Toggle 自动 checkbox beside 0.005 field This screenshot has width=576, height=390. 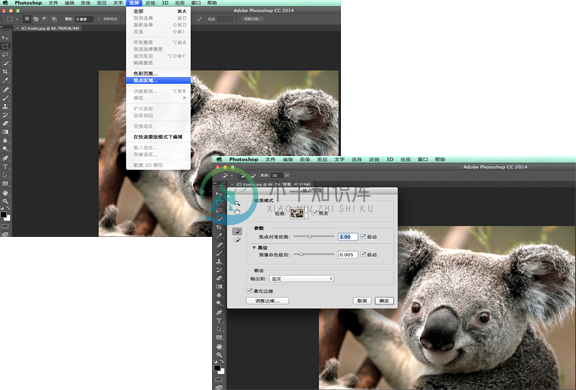click(x=363, y=254)
